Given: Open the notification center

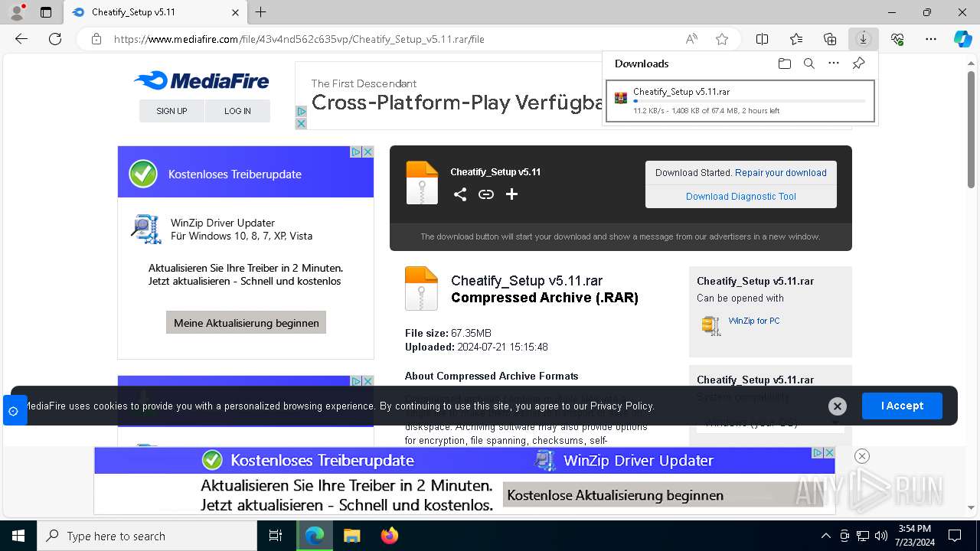Looking at the screenshot, I should [955, 536].
